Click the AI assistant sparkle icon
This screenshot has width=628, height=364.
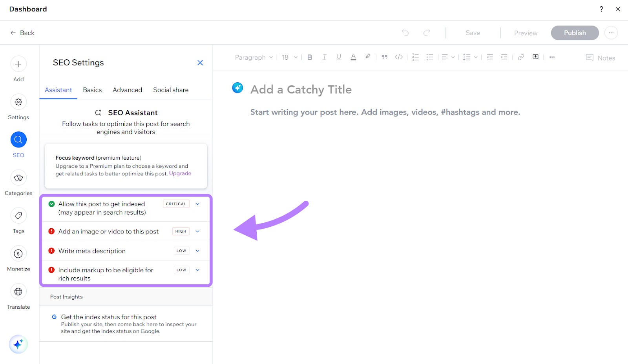18,344
